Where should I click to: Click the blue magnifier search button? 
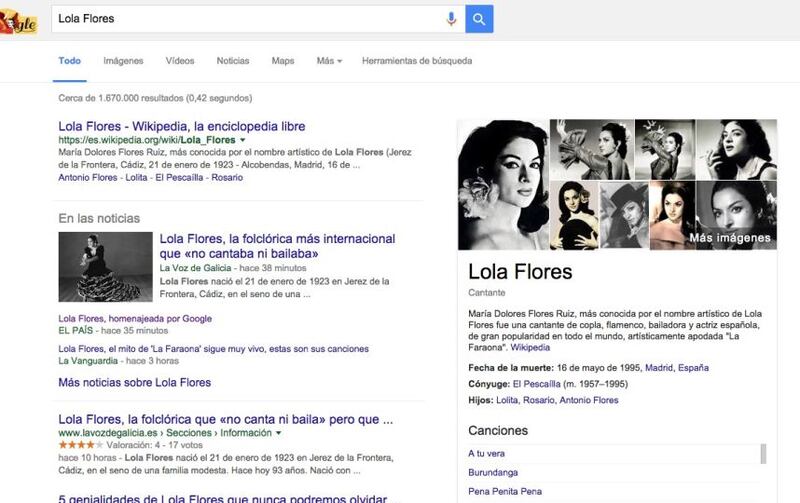click(479, 19)
